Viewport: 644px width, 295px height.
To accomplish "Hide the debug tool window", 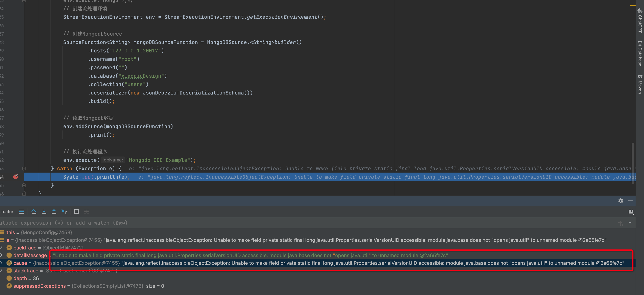I will pyautogui.click(x=630, y=201).
